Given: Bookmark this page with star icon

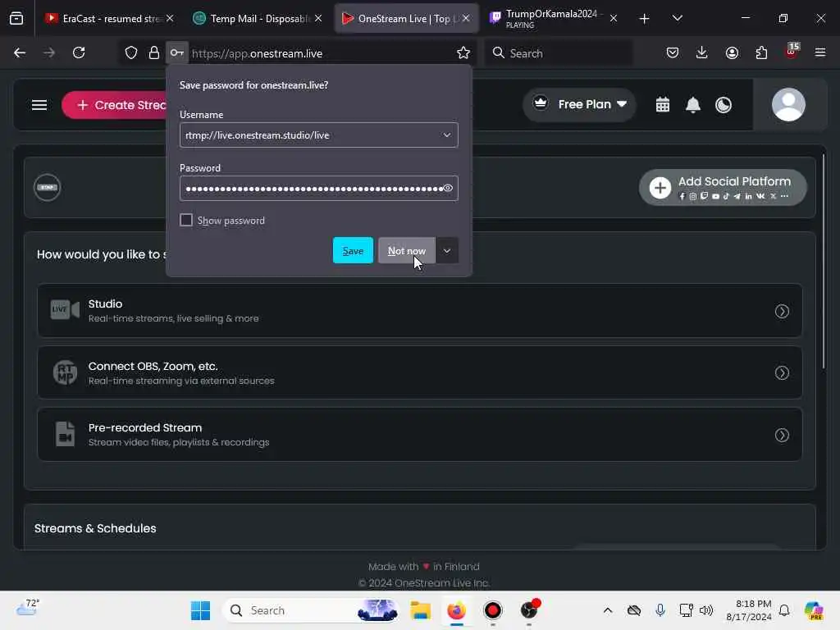Looking at the screenshot, I should click(x=463, y=53).
